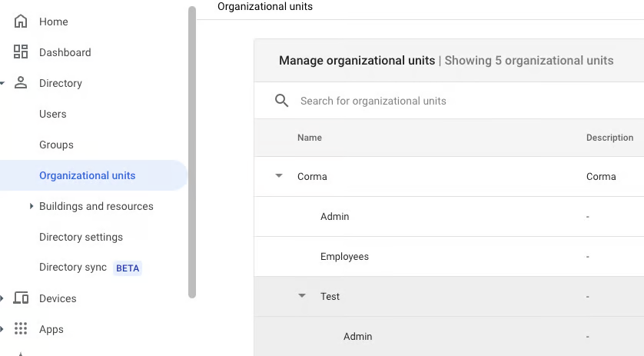Viewport: 644px width, 356px height.
Task: Select the Employees organizational unit row
Action: click(344, 256)
